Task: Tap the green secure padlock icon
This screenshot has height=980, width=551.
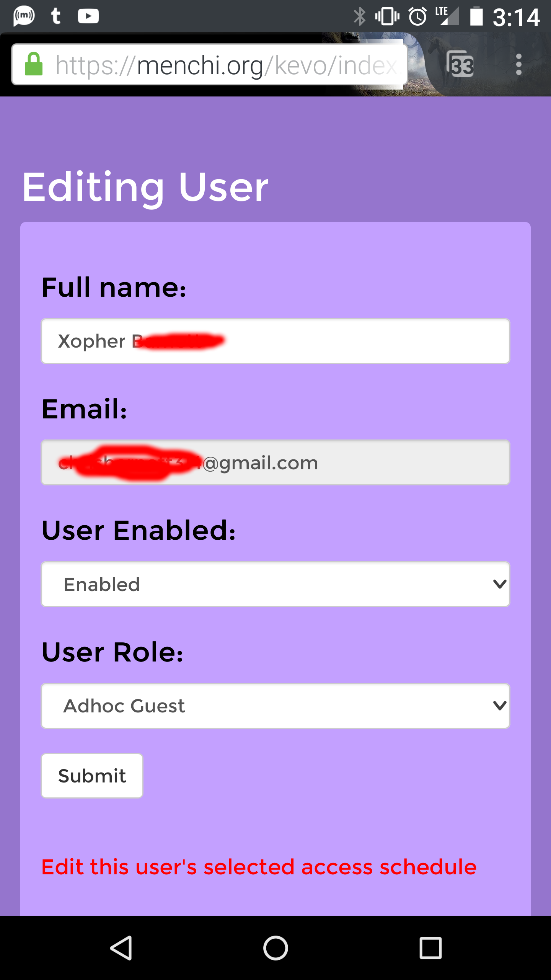Action: point(34,64)
